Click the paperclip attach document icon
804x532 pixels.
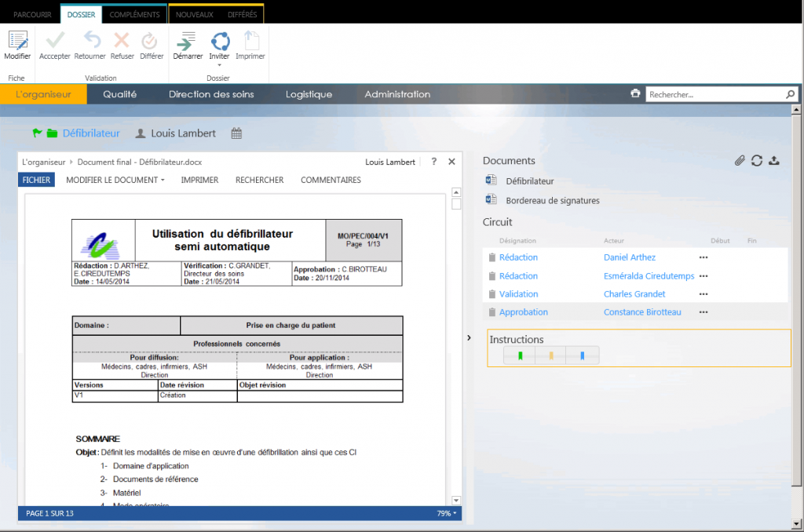(739, 161)
